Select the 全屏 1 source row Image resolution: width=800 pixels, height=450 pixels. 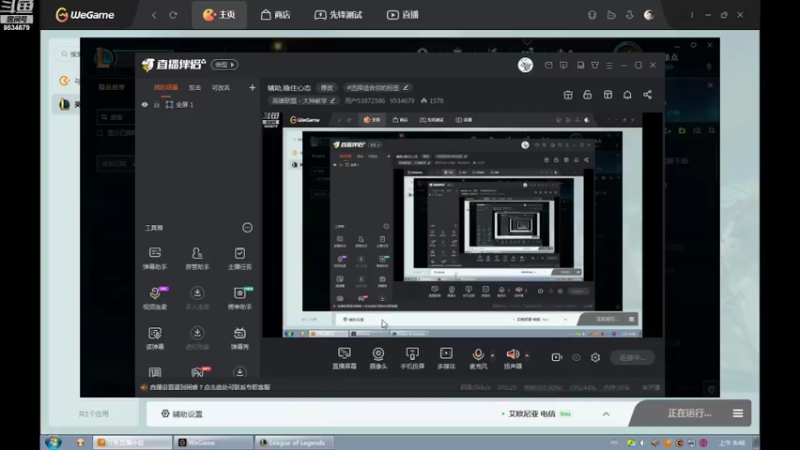[x=197, y=105]
